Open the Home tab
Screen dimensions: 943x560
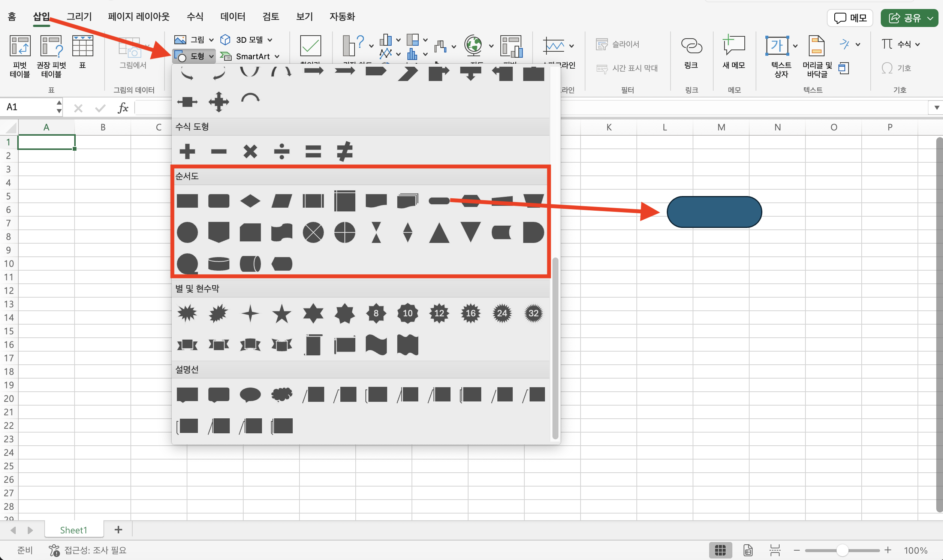coord(12,16)
